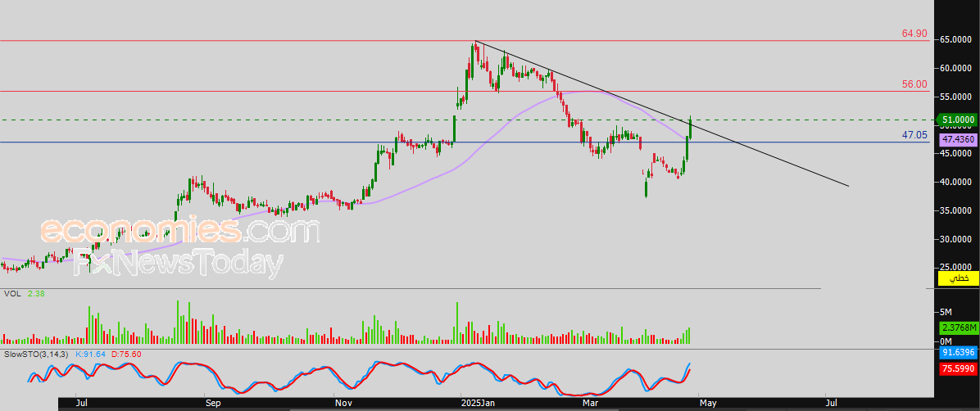The height and width of the screenshot is (411, 980).
Task: Click the 0M volume axis label
Action: pyautogui.click(x=946, y=342)
